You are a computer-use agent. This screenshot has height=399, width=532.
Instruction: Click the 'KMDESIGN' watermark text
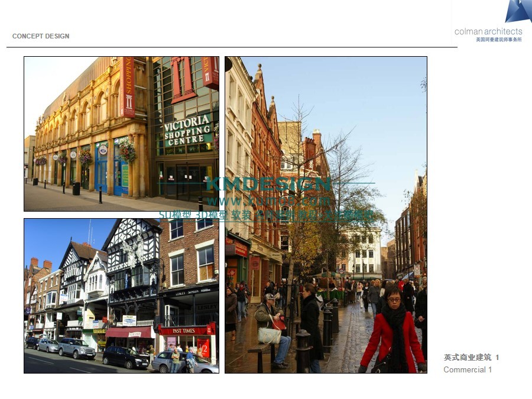pos(268,184)
